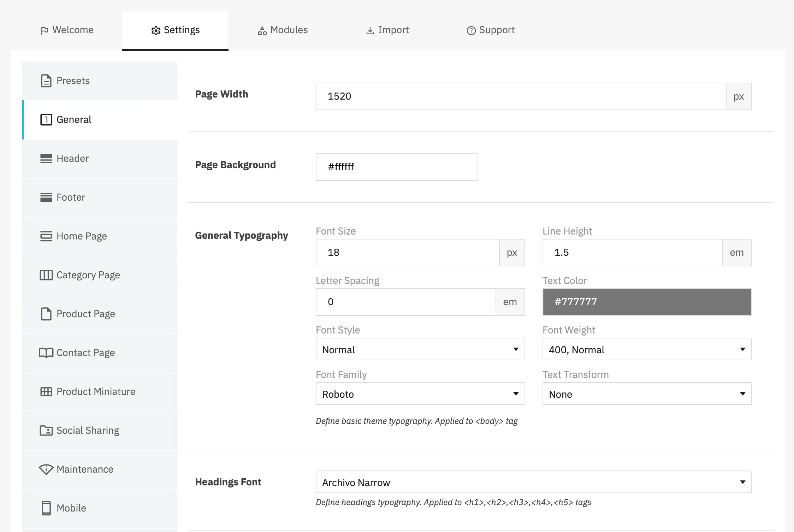Screen dimensions: 794x532
Task: Open Contact Page settings
Action: [x=100, y=353]
